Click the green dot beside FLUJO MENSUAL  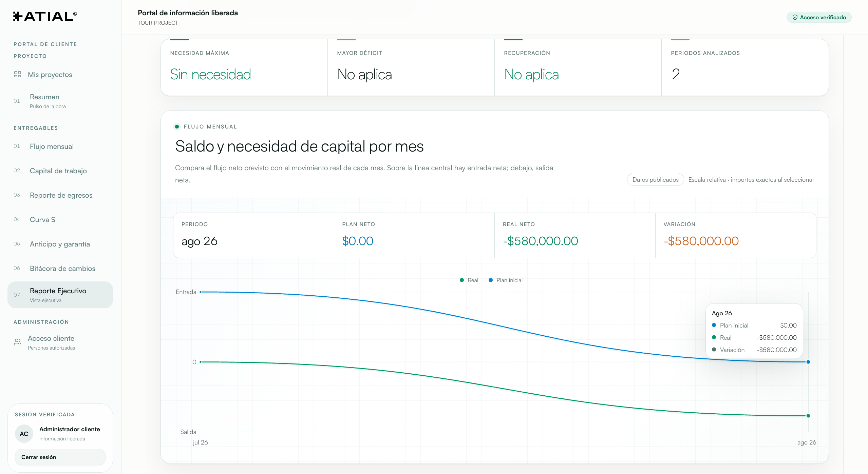pyautogui.click(x=177, y=126)
